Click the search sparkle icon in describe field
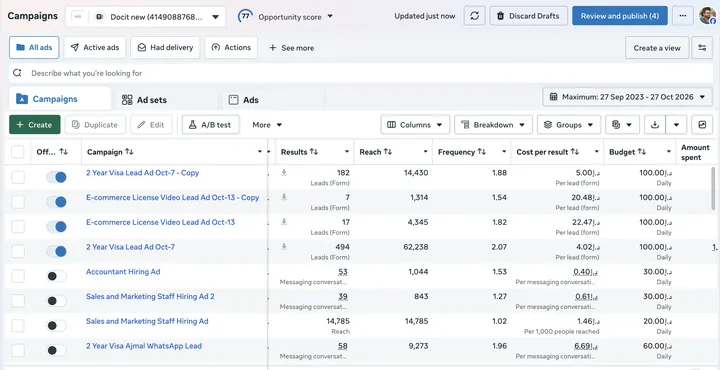 [17, 73]
